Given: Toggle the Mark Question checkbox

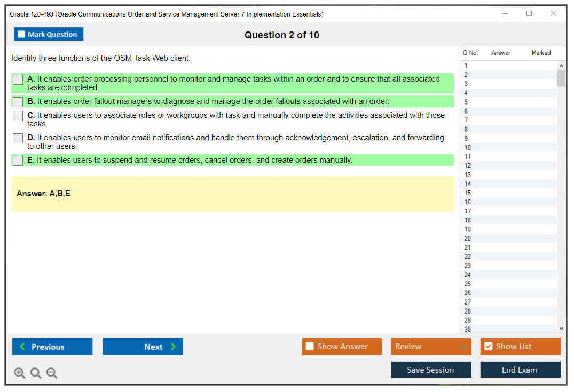Looking at the screenshot, I should pos(21,34).
